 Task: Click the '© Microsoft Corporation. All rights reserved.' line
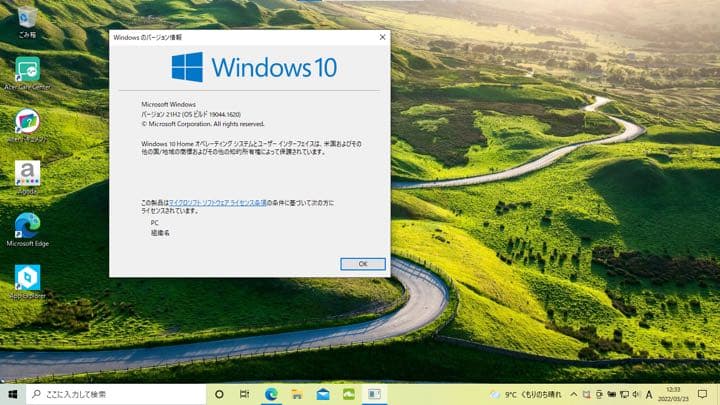click(203, 124)
